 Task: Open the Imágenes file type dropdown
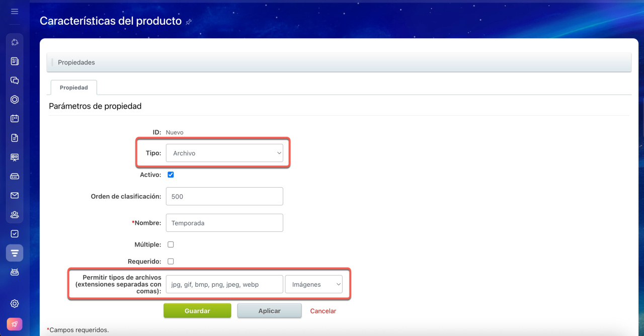[313, 284]
